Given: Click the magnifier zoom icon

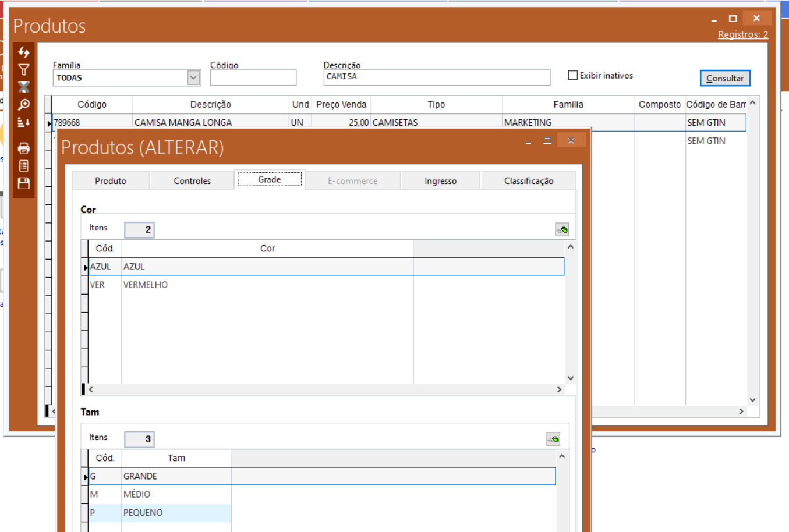Looking at the screenshot, I should pyautogui.click(x=24, y=105).
